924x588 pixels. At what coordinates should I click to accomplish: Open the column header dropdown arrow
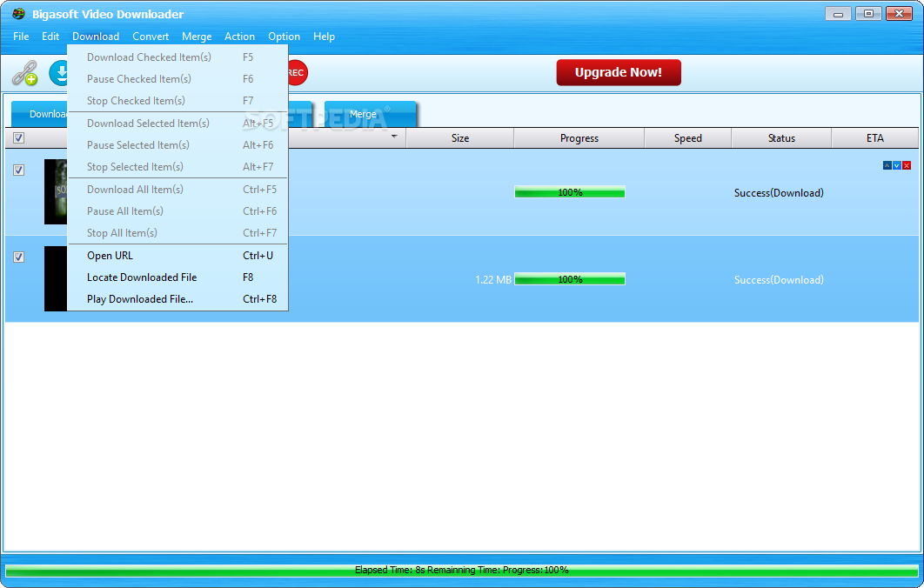[394, 137]
